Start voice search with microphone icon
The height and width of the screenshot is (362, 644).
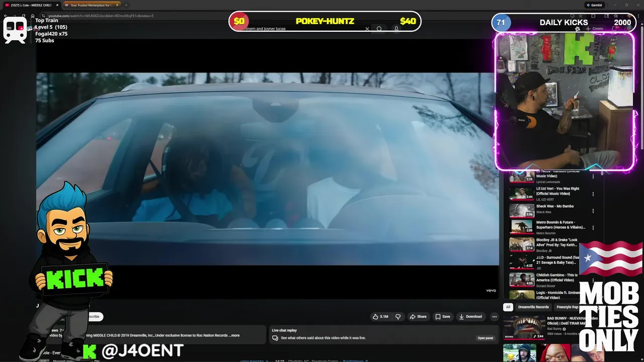click(396, 29)
